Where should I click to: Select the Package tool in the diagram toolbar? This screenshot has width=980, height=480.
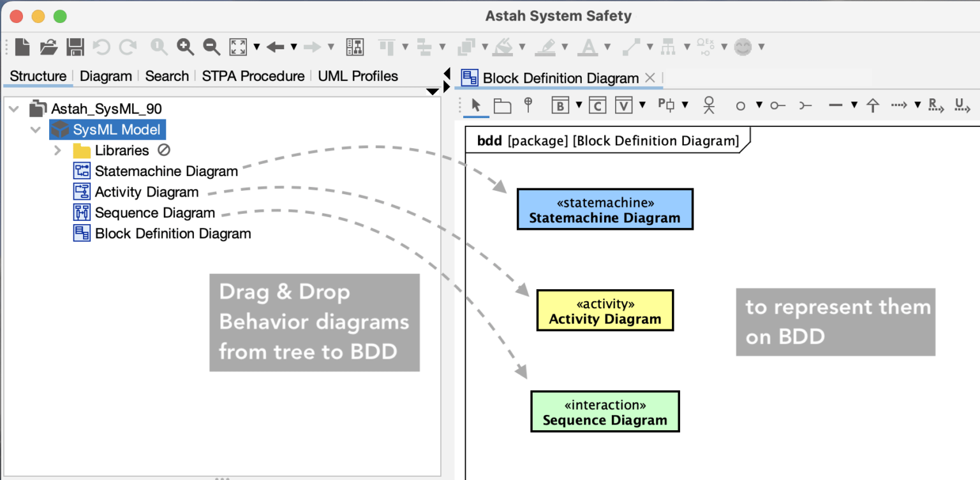pos(503,105)
